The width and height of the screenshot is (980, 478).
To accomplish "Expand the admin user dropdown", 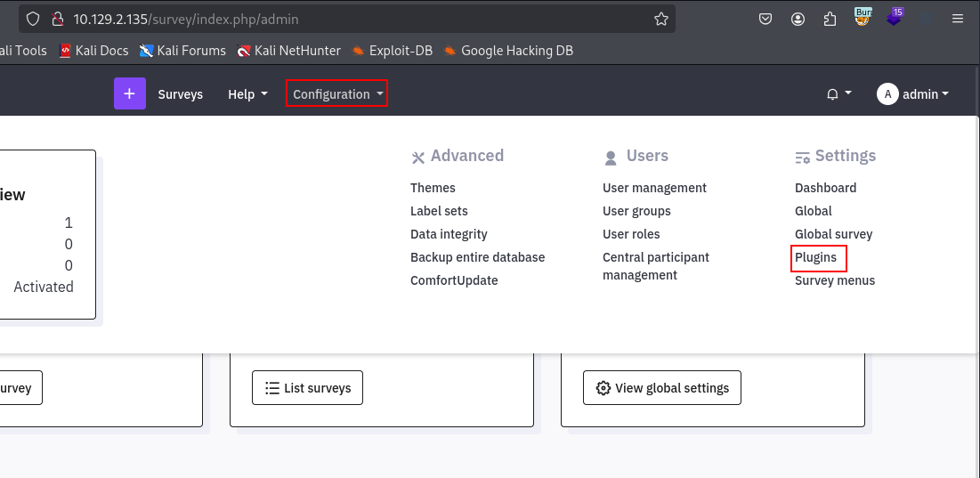I will [x=927, y=94].
